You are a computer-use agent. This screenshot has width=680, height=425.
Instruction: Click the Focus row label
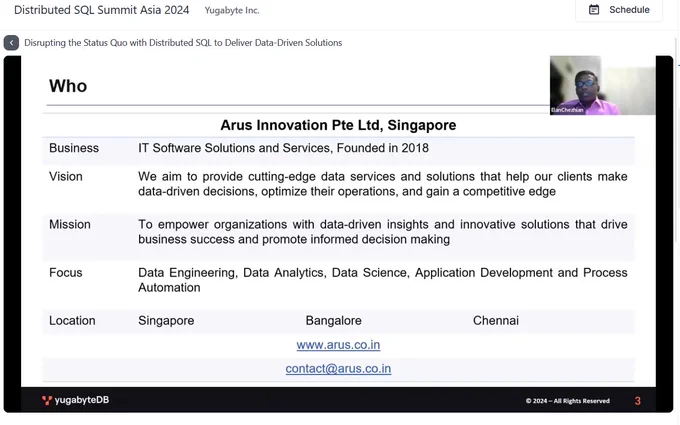[x=65, y=272]
